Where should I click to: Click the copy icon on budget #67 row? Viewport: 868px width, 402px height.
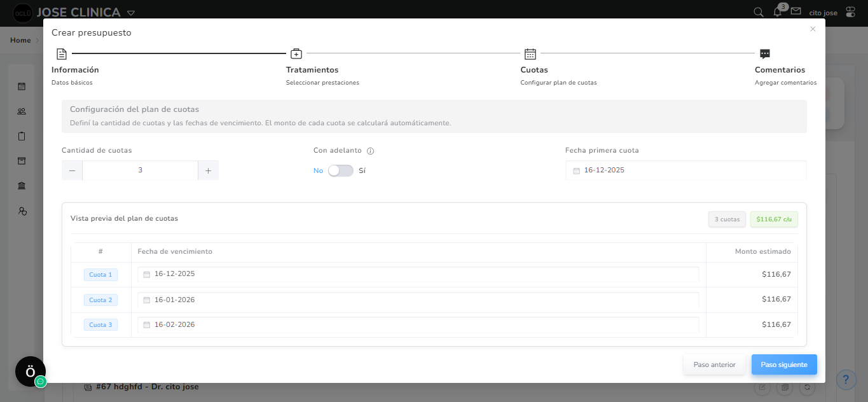pyautogui.click(x=785, y=387)
